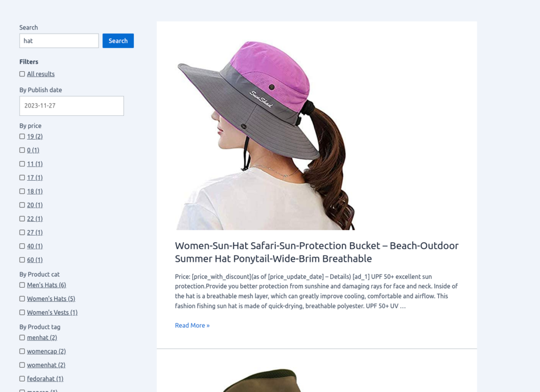Open the womencap (2) tag link
Viewport: 540px width, 392px height.
pyautogui.click(x=46, y=351)
